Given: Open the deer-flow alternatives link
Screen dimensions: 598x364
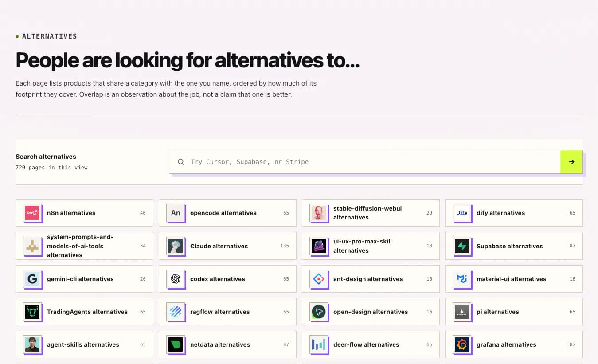Looking at the screenshot, I should pos(371,344).
